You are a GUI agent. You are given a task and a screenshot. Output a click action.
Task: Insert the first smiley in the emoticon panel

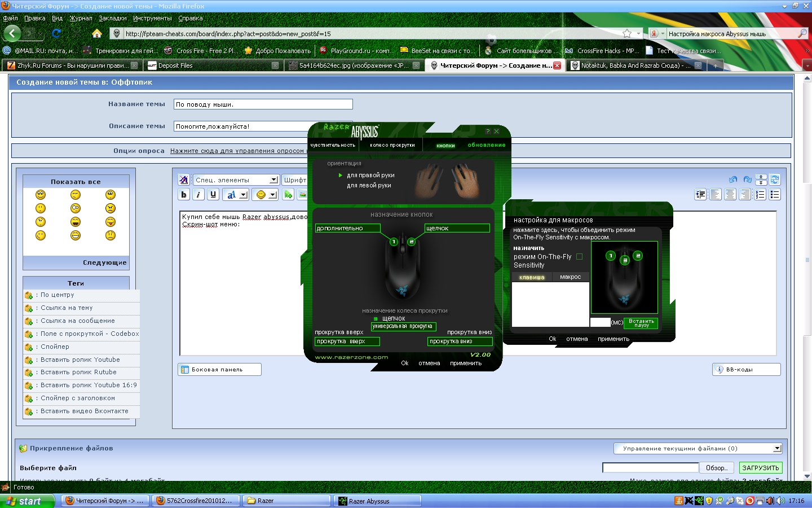(x=41, y=195)
